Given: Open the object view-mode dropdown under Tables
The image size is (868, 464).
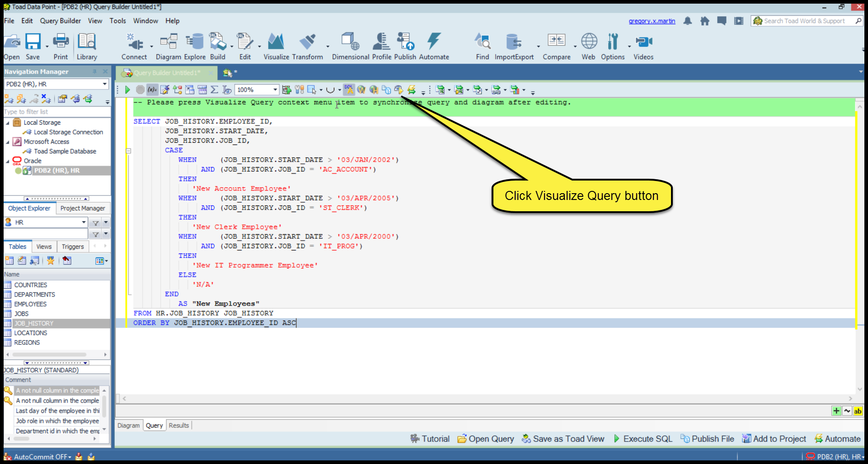Looking at the screenshot, I should click(102, 260).
